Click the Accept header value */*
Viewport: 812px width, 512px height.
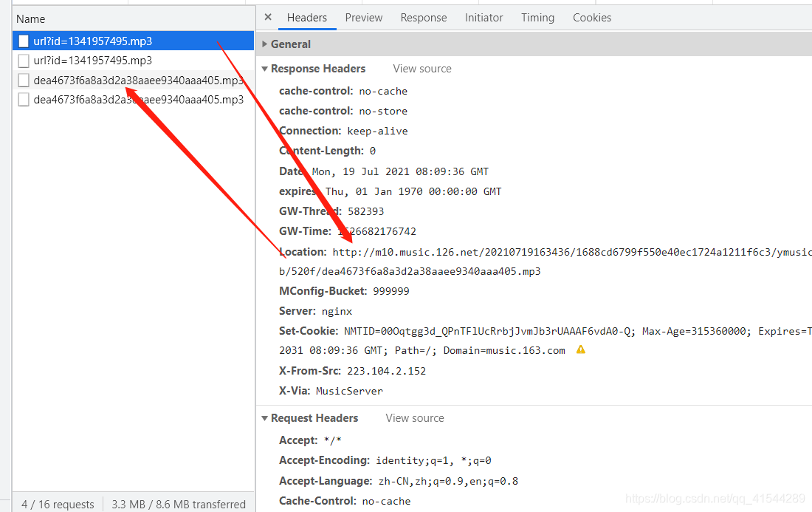(332, 440)
